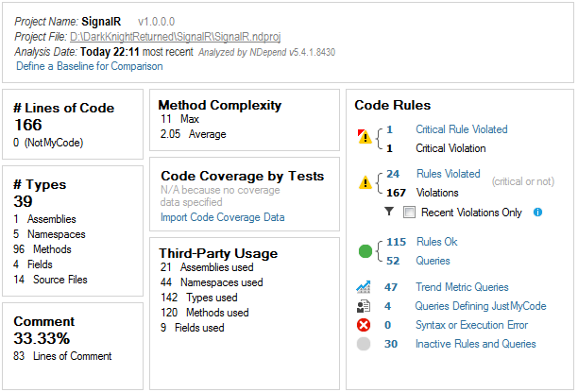Click the 0 (NotMyCode) text

coord(48,143)
